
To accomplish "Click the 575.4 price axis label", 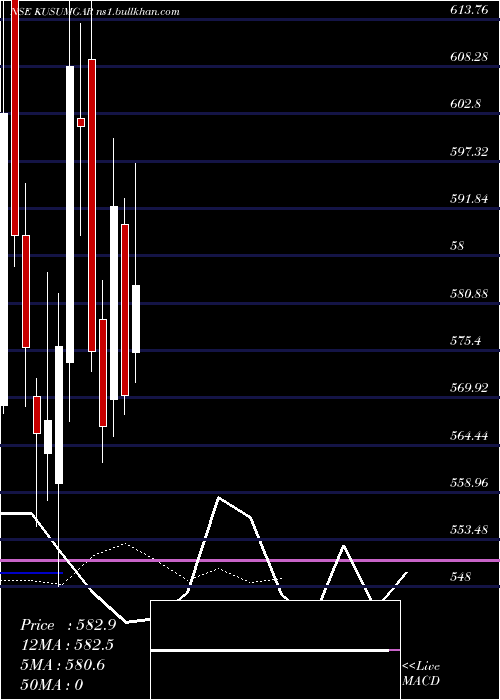I will (465, 341).
